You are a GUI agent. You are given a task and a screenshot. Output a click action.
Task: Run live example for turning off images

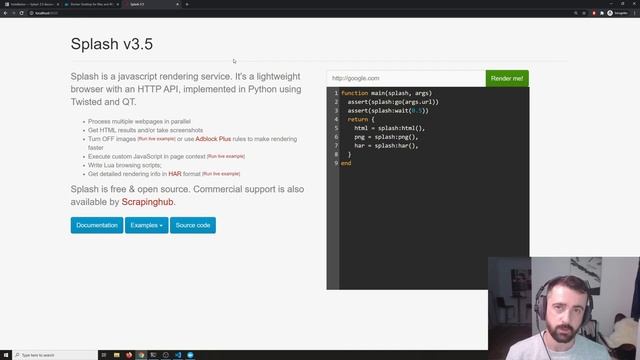pyautogui.click(x=156, y=139)
